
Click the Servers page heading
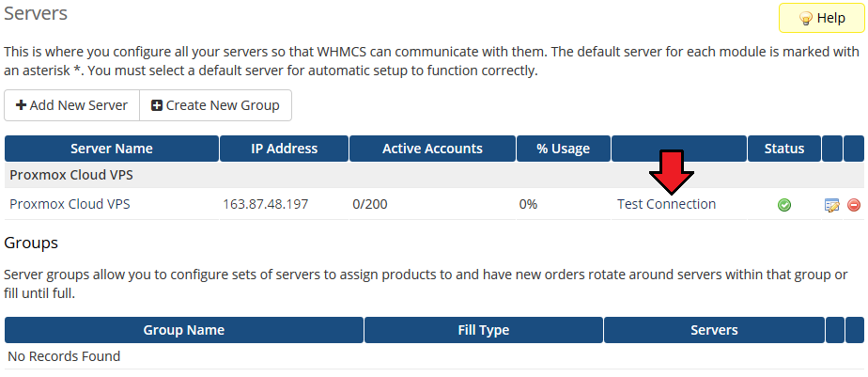(36, 13)
